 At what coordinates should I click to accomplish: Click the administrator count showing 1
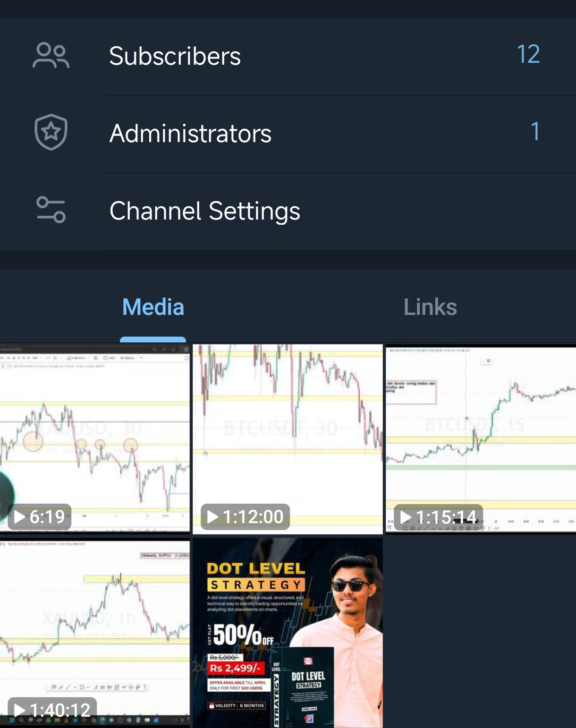pos(535,133)
